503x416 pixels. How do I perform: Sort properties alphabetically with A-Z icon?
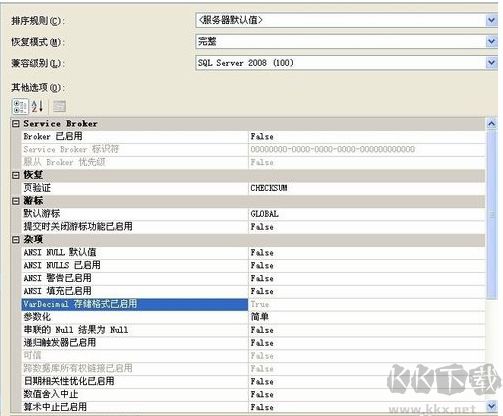tap(37, 107)
